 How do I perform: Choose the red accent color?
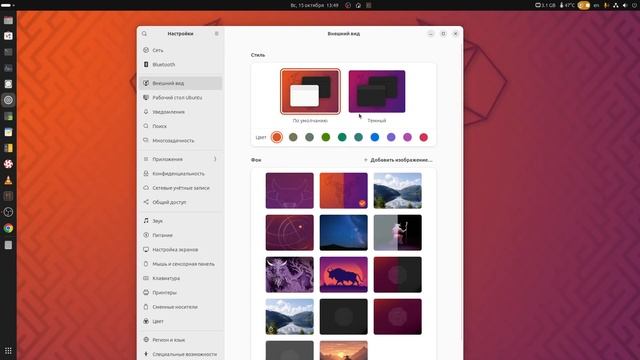(424, 137)
